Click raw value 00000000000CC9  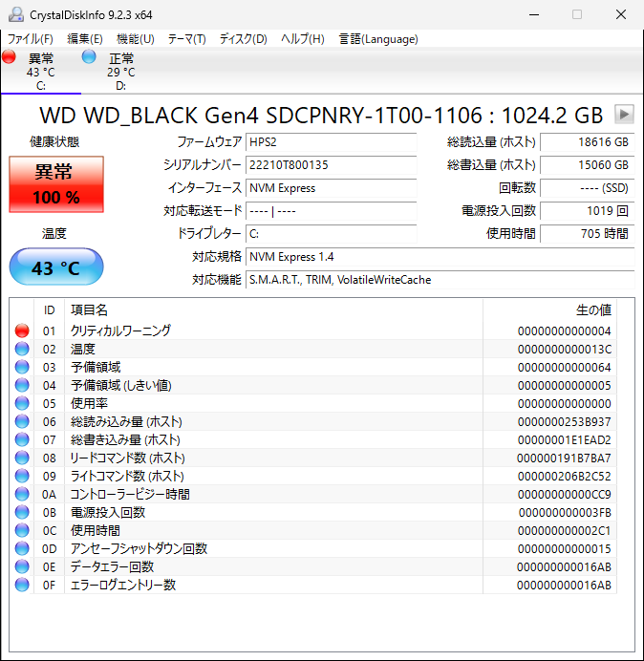point(565,495)
